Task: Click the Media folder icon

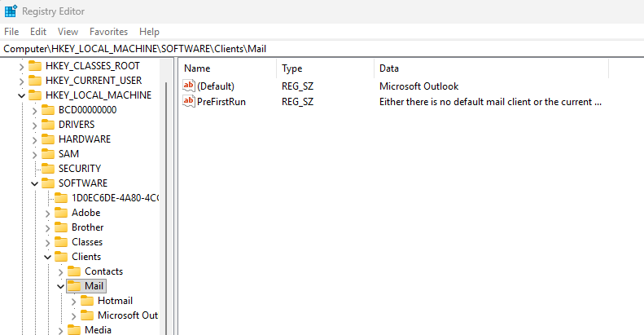Action: click(x=74, y=330)
